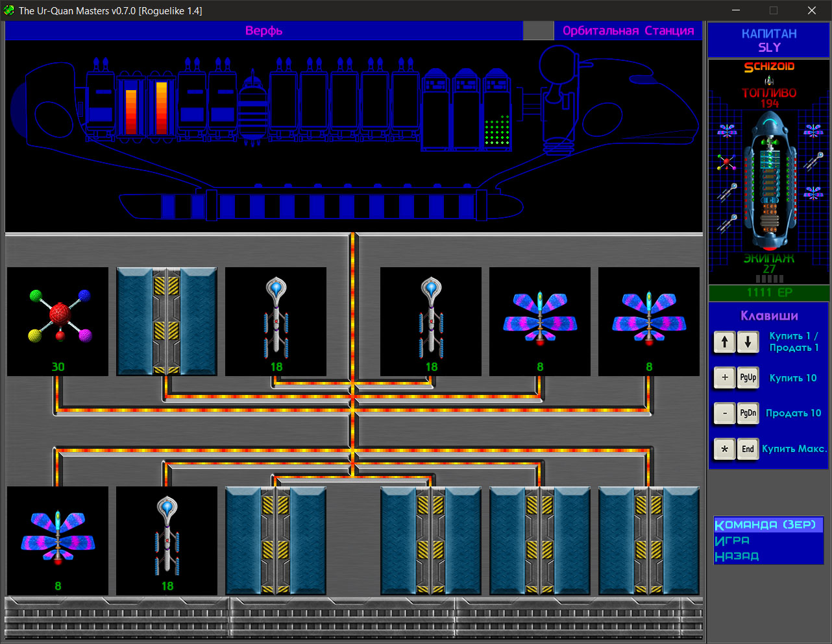The image size is (832, 644).
Task: Click the flagship's command bridge dome
Action: (x=559, y=64)
